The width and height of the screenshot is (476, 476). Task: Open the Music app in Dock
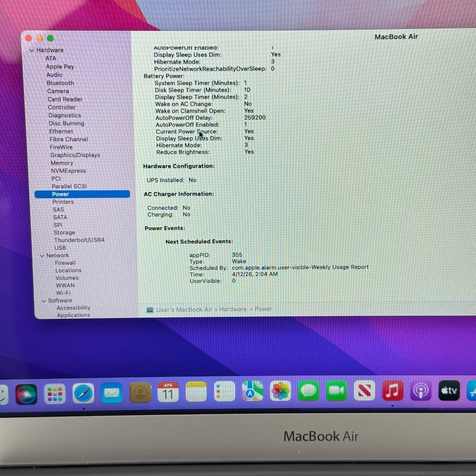click(x=392, y=391)
